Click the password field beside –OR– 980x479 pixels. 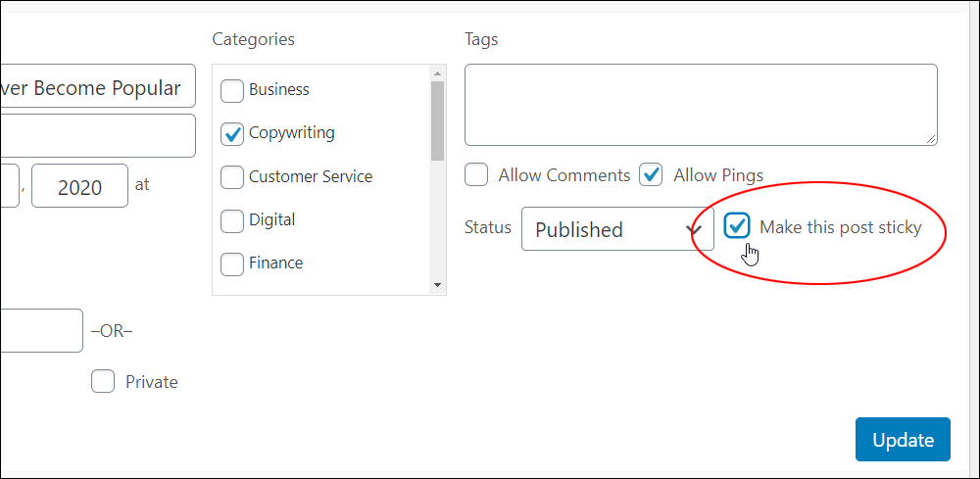(41, 330)
